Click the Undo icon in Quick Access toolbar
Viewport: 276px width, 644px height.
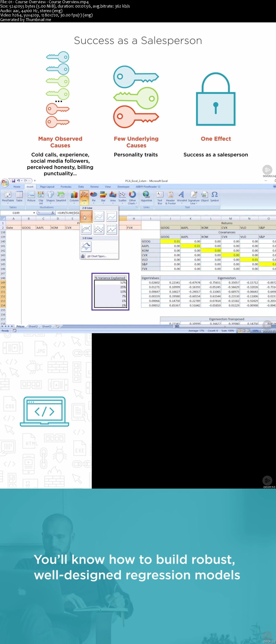(x=19, y=181)
